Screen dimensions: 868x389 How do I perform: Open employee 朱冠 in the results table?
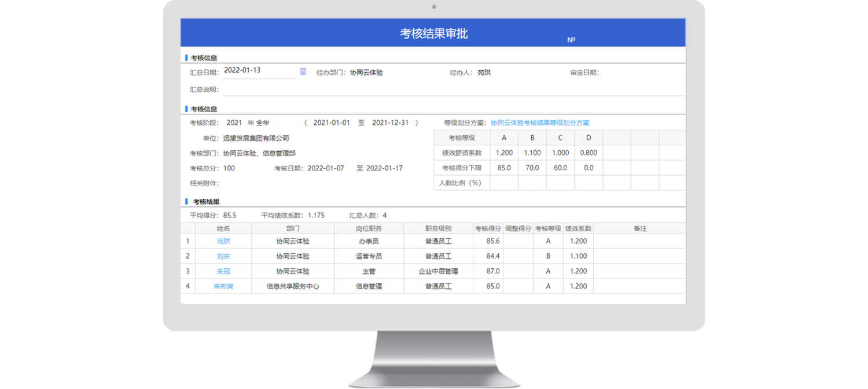pyautogui.click(x=223, y=272)
